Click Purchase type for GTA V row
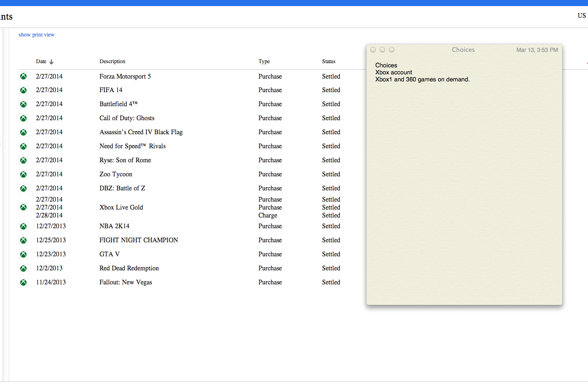588x384 pixels. pos(270,254)
